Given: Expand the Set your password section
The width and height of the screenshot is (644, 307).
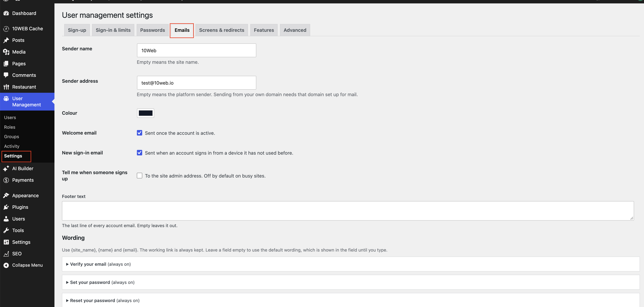Looking at the screenshot, I should [x=351, y=282].
